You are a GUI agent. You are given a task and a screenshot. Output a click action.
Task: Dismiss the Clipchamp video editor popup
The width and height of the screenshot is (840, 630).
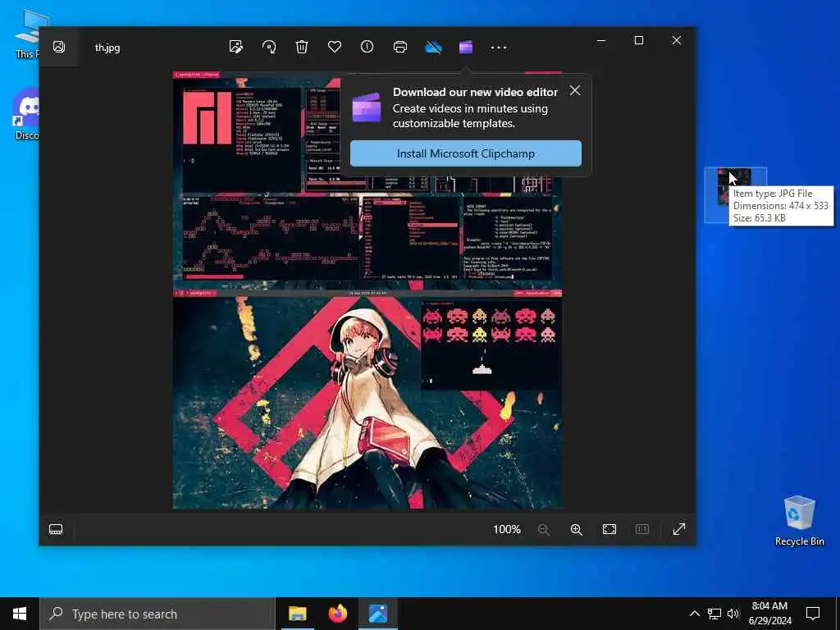click(575, 90)
